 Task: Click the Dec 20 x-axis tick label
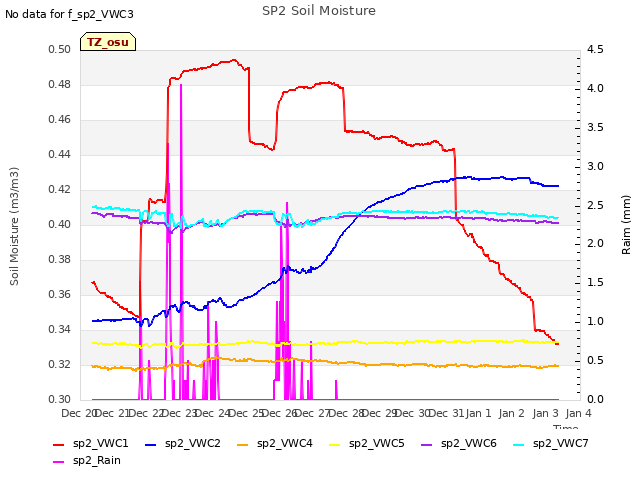[x=79, y=413]
